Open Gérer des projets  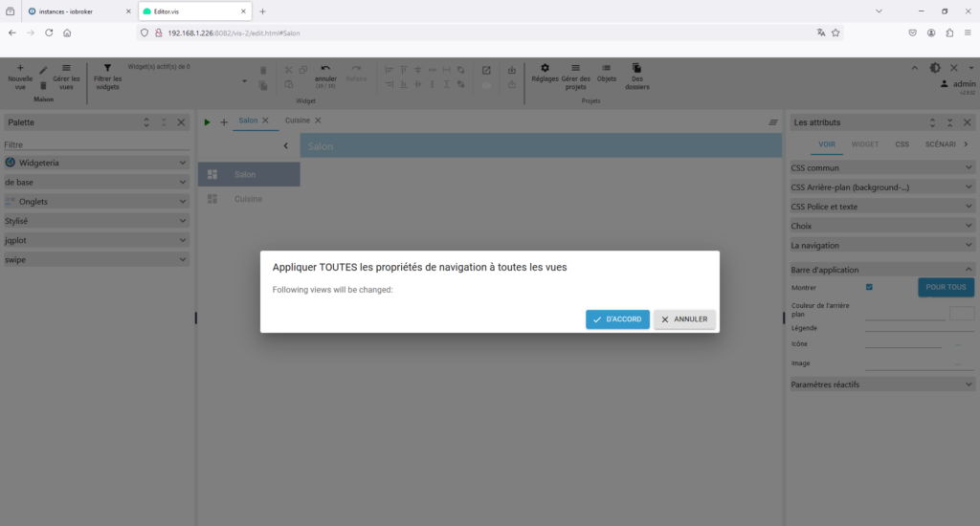575,77
